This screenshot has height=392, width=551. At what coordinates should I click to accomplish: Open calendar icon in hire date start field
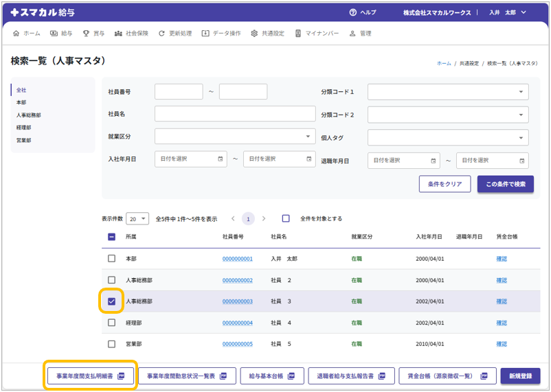click(221, 159)
